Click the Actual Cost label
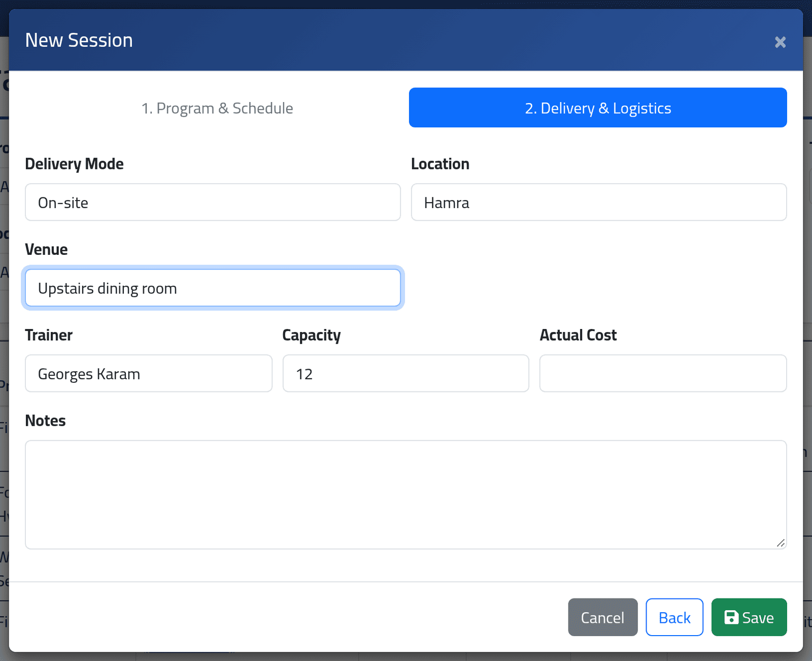Viewport: 812px width, 661px height. click(578, 335)
